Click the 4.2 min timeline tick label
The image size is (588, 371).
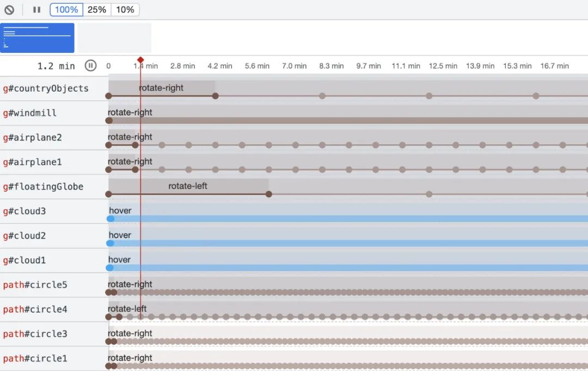[x=220, y=66]
